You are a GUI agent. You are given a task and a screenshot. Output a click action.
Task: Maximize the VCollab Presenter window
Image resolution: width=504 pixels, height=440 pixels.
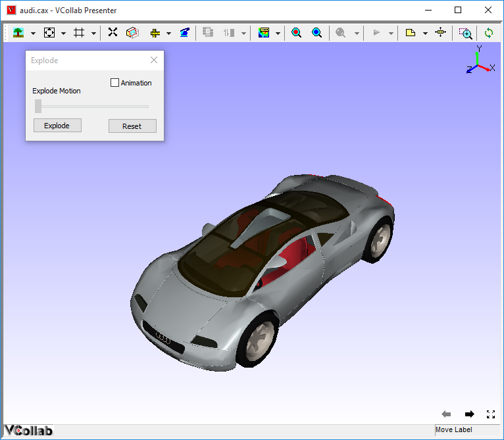[x=458, y=10]
